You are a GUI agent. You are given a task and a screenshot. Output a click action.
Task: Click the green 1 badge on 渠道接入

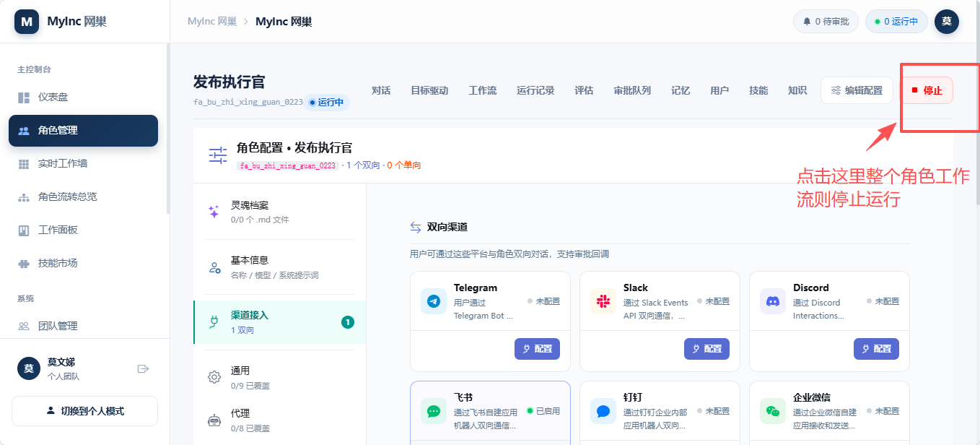(348, 322)
